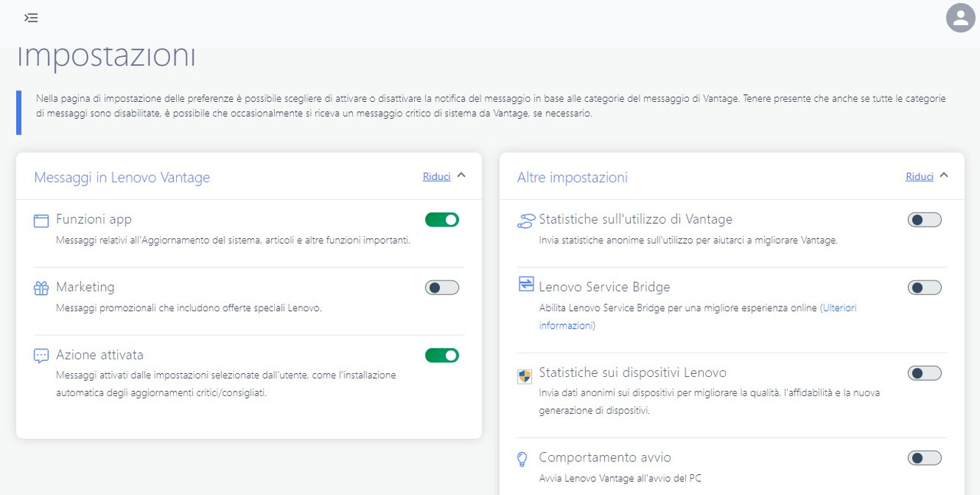Enable Statistiche sui dispositivi Lenovo toggle
The image size is (980, 495).
click(x=924, y=373)
